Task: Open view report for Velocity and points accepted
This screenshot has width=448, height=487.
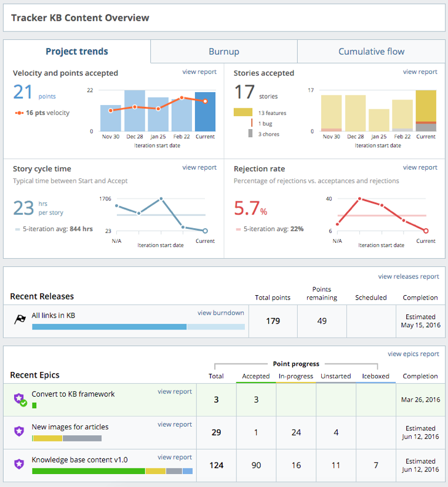Action: (199, 72)
